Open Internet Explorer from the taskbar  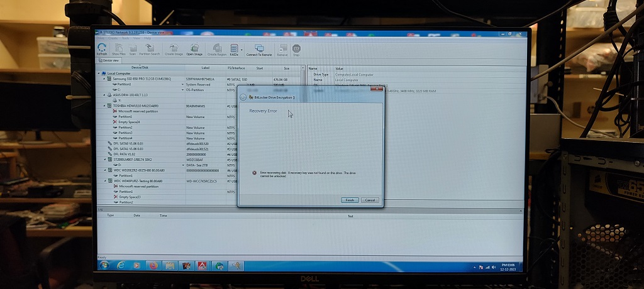(x=120, y=266)
